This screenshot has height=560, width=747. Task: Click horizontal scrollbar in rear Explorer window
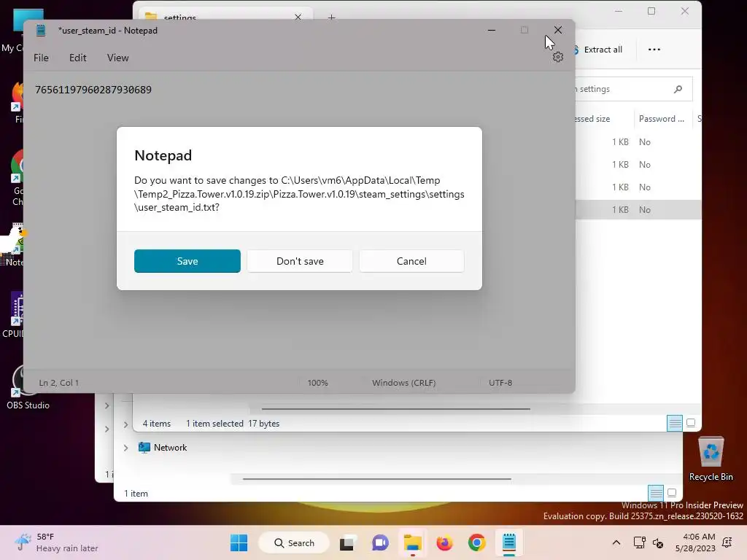(377, 479)
